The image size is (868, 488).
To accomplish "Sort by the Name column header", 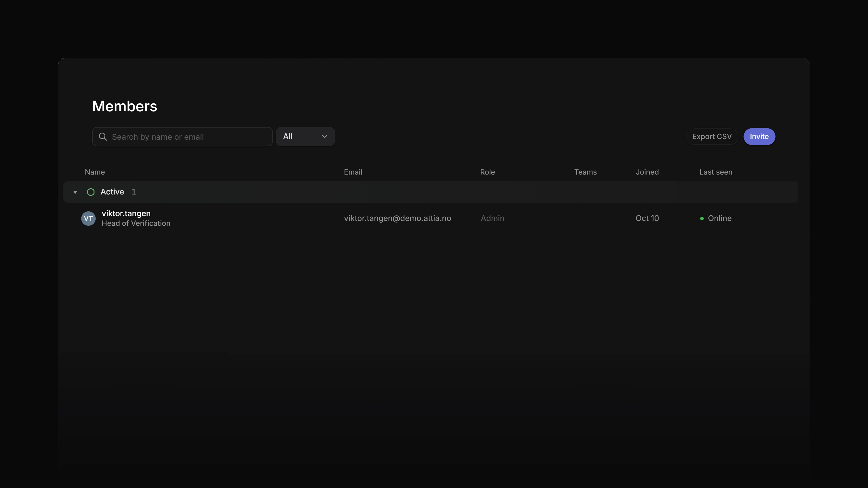I will [x=95, y=172].
